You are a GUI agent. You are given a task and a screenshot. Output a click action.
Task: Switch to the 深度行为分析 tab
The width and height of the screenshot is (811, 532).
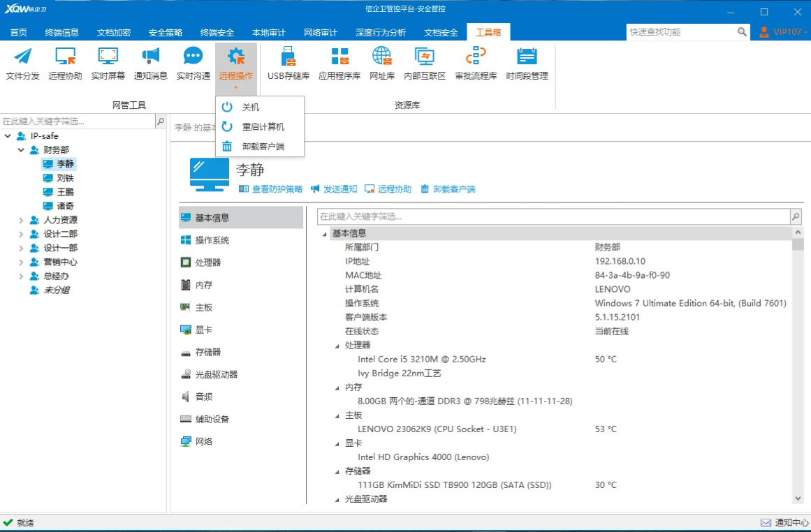pyautogui.click(x=381, y=32)
